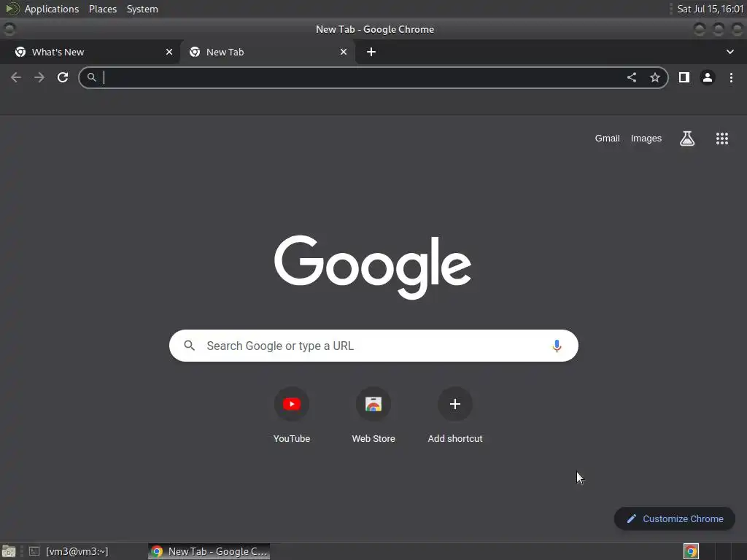This screenshot has height=560, width=747.
Task: Open the Applications menu
Action: pos(52,9)
